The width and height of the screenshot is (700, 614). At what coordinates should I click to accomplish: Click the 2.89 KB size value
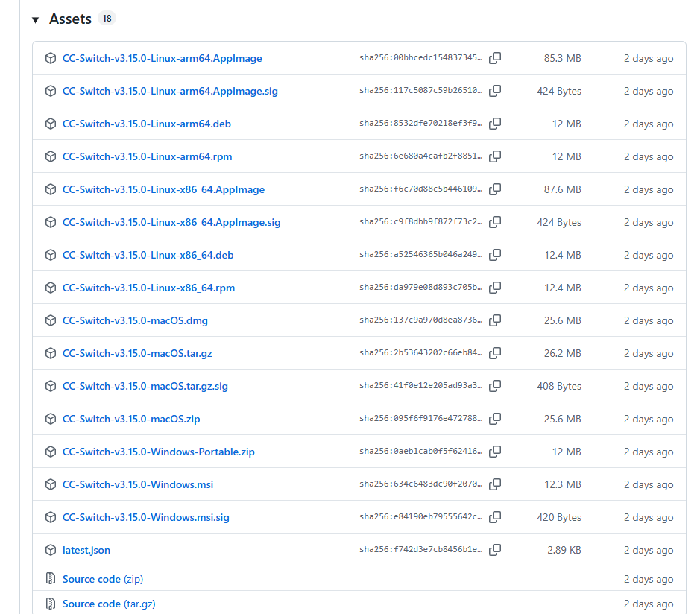pos(564,550)
